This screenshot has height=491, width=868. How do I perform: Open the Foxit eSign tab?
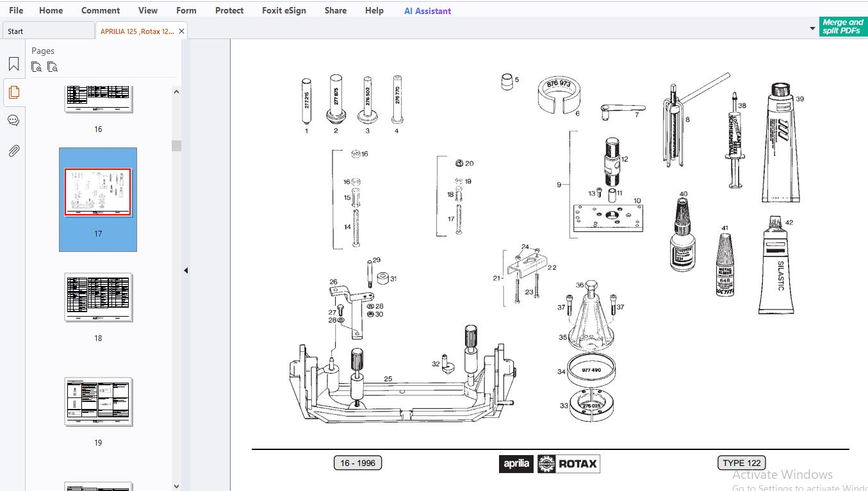tap(284, 10)
